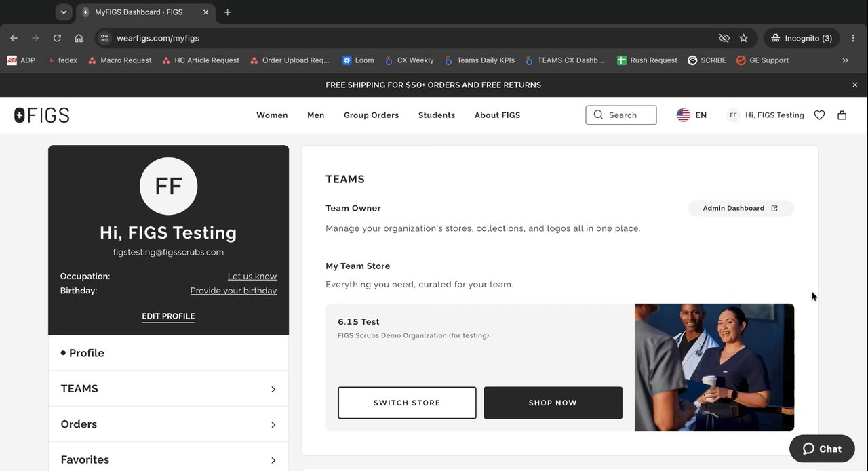
Task: Open the HC Article Request bookmark
Action: point(201,60)
